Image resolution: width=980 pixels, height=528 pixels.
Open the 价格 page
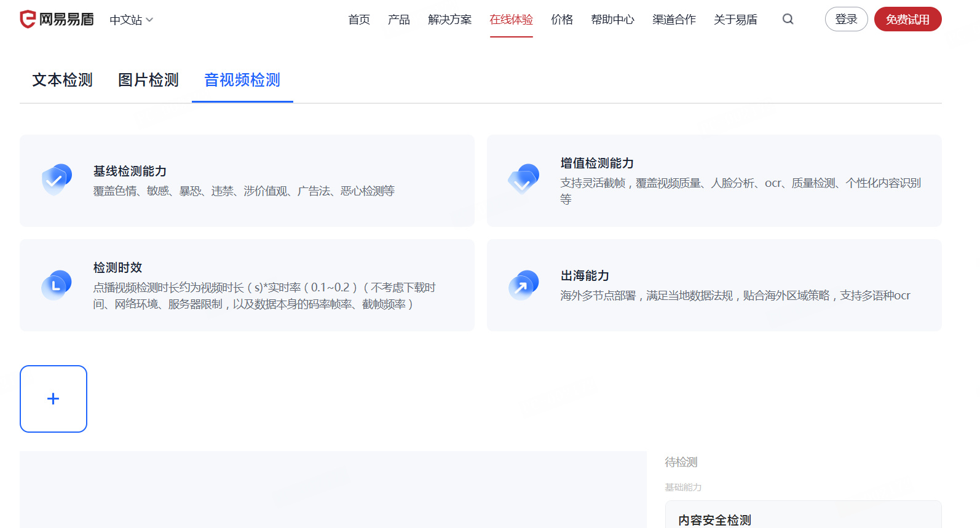click(562, 20)
